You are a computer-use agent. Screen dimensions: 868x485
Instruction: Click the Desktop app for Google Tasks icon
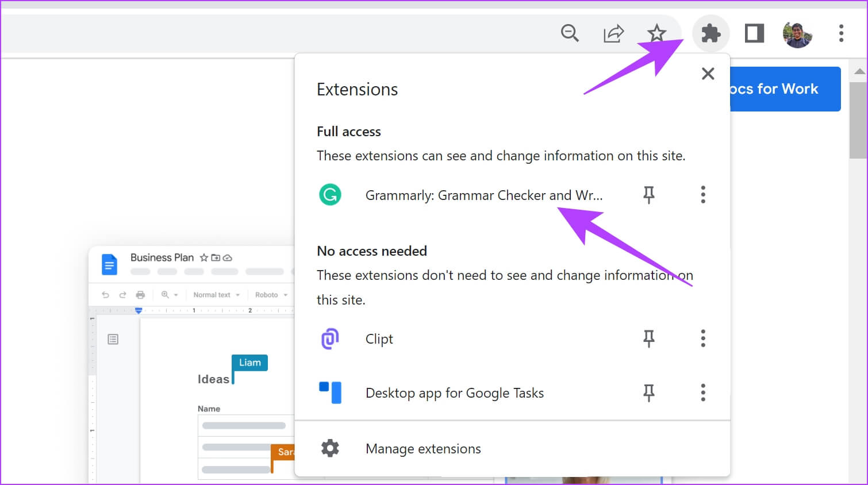(330, 392)
